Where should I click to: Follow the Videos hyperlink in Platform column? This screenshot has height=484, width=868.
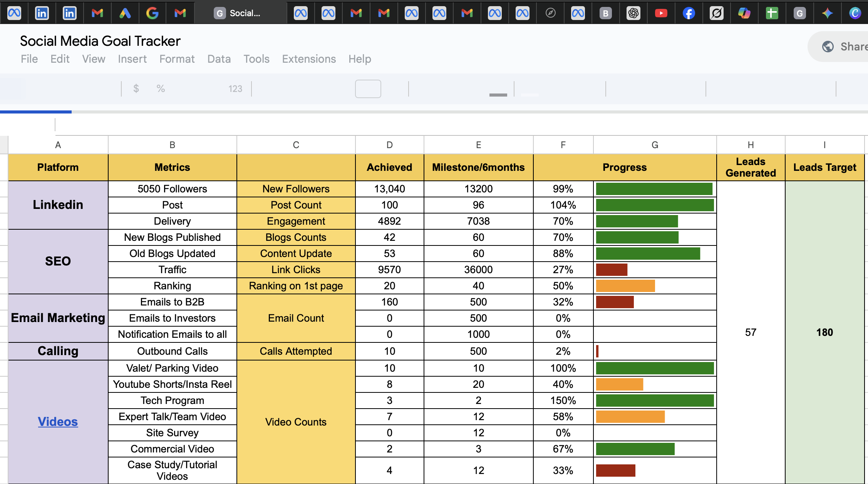pyautogui.click(x=58, y=422)
